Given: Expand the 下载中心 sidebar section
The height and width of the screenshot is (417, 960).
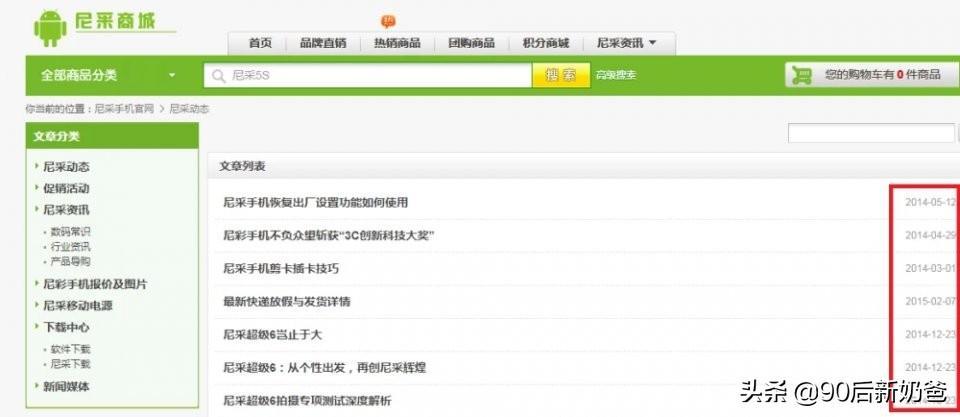Looking at the screenshot, I should click(x=66, y=327).
